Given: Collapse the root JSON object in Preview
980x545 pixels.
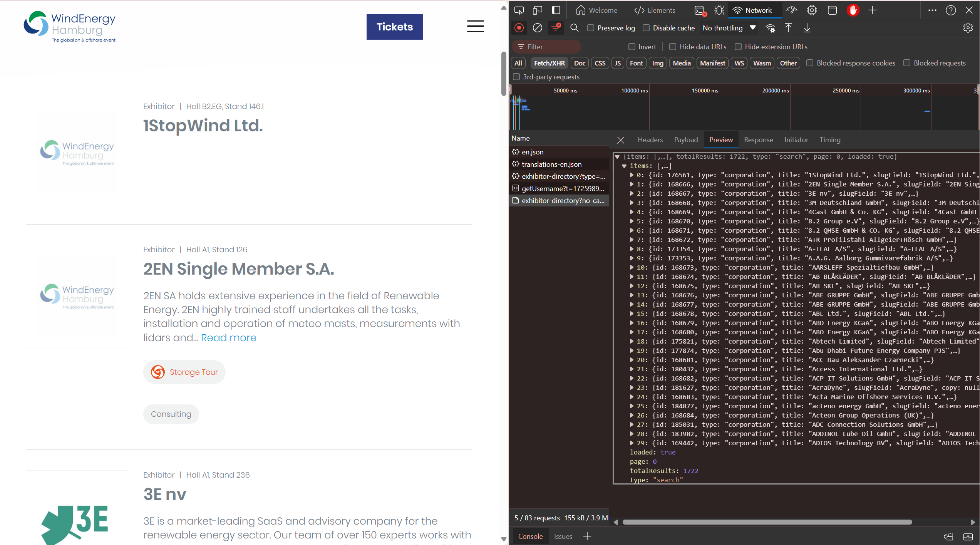Looking at the screenshot, I should click(x=617, y=157).
